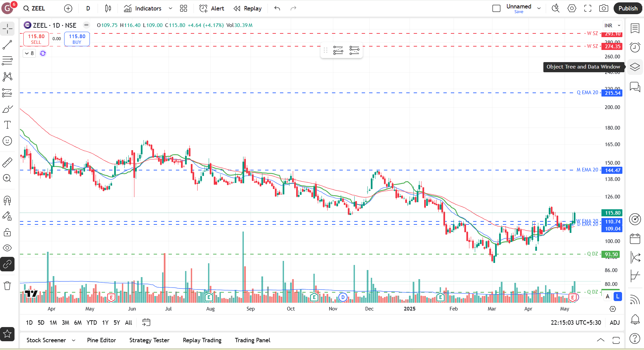Open the help center question icon

(x=635, y=338)
